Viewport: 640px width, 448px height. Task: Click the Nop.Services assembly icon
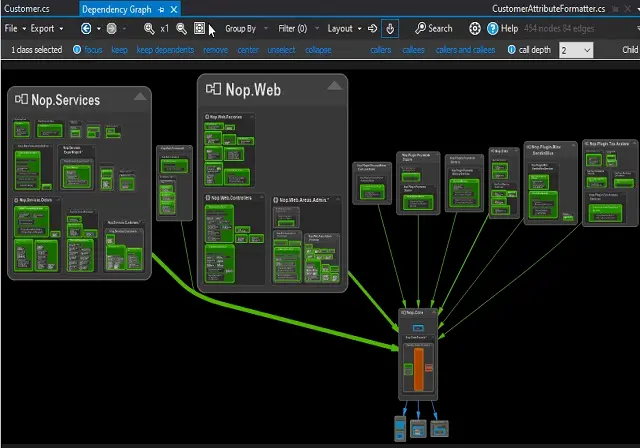click(21, 99)
